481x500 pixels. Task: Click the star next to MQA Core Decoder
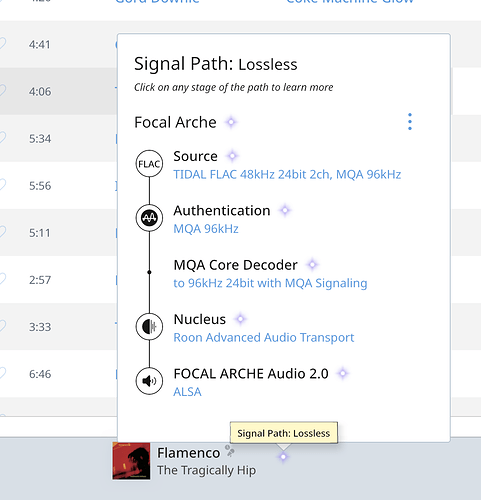312,265
